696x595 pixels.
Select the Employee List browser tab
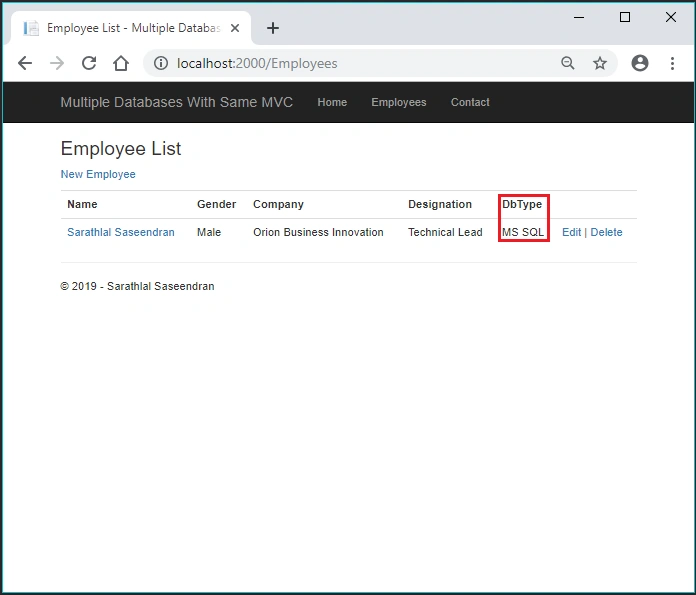pos(131,28)
